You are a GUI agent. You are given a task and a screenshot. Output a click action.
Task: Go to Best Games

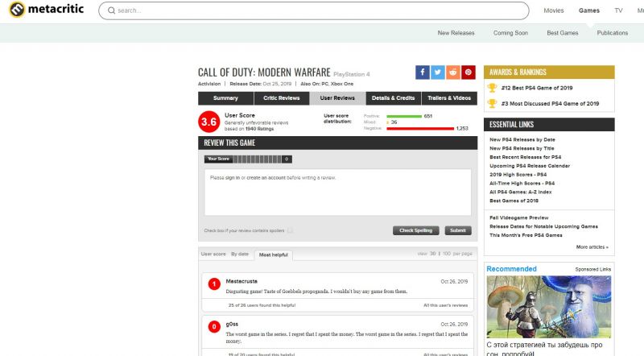coord(562,33)
